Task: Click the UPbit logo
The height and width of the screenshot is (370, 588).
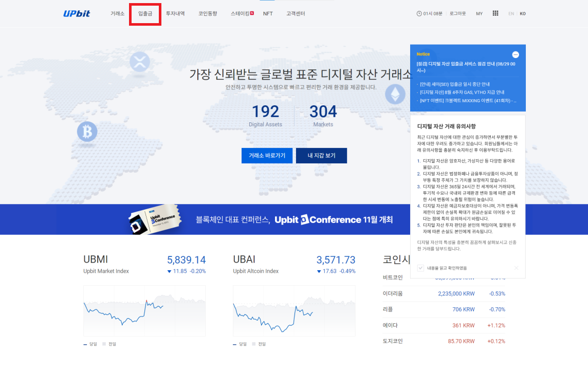Action: pyautogui.click(x=77, y=13)
